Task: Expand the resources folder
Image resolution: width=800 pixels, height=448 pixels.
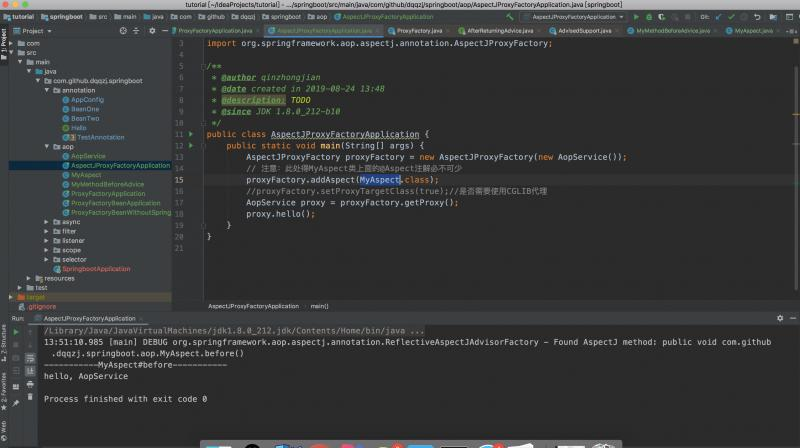Action: [29, 279]
